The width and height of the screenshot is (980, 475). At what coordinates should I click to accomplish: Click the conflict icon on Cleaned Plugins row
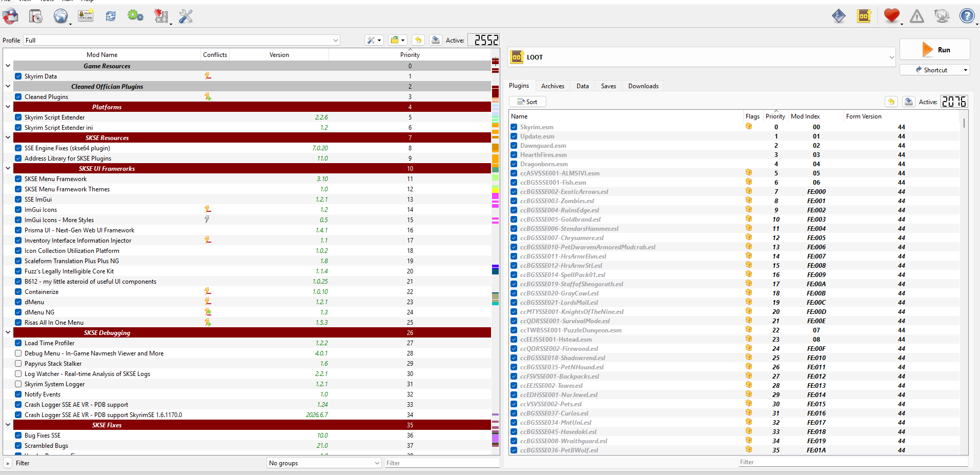point(208,96)
